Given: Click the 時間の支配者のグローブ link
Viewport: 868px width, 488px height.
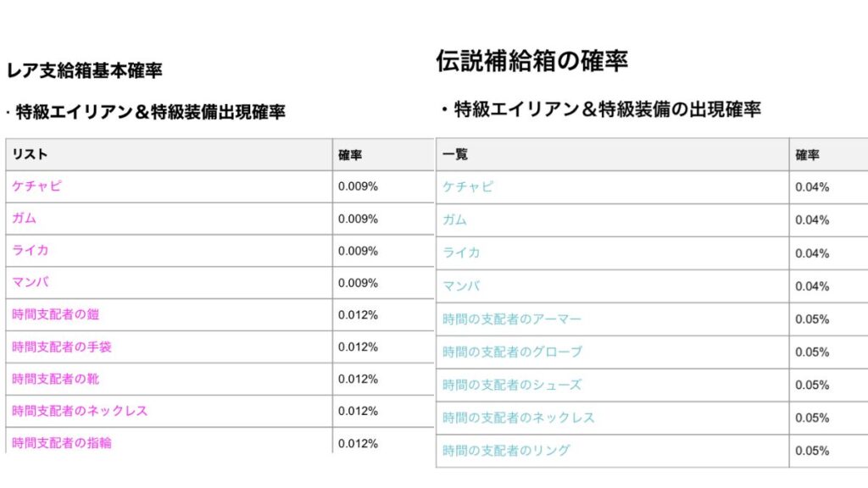Looking at the screenshot, I should pos(512,352).
